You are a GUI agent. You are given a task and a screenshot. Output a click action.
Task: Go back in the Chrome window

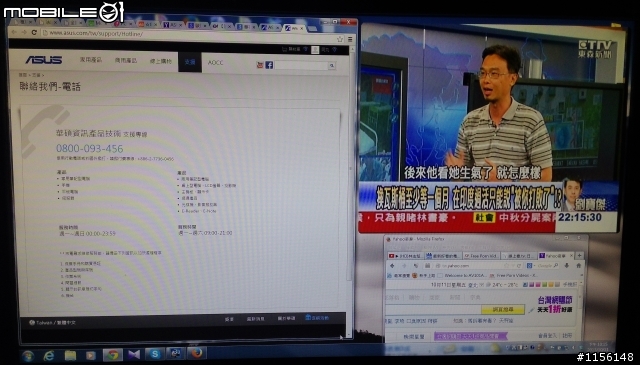tap(14, 33)
